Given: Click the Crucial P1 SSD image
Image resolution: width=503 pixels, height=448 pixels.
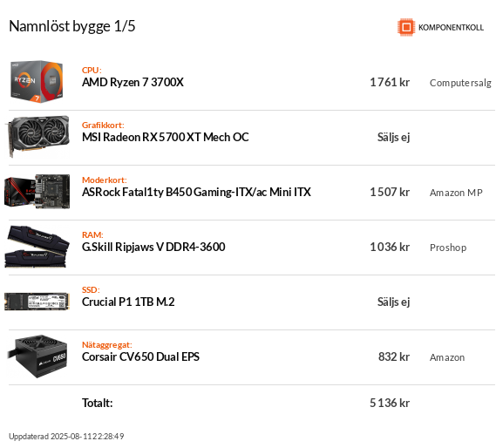Looking at the screenshot, I should click(x=37, y=302).
